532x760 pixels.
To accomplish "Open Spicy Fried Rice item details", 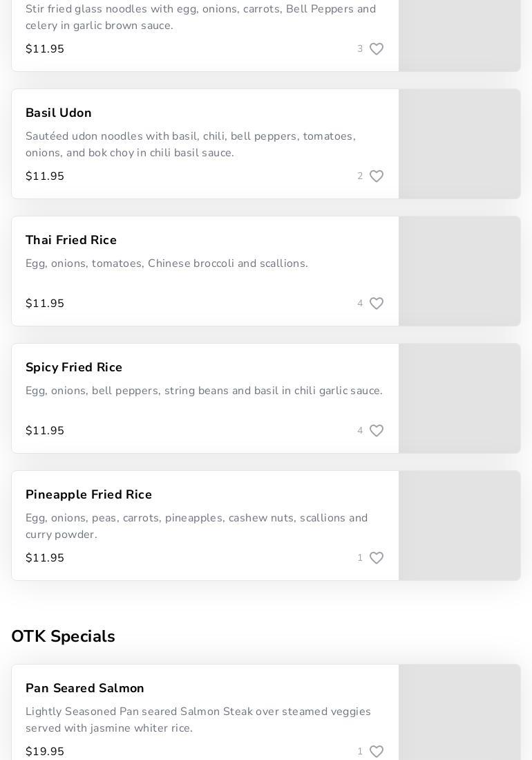I will point(74,367).
